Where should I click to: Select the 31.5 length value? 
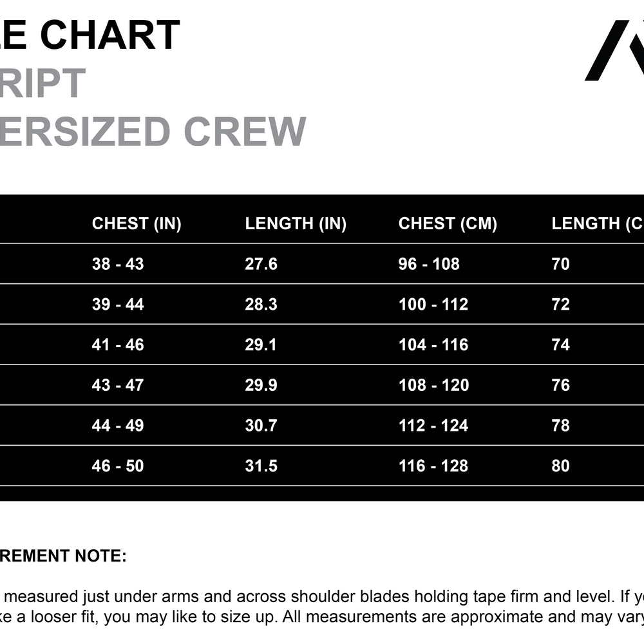pyautogui.click(x=261, y=466)
